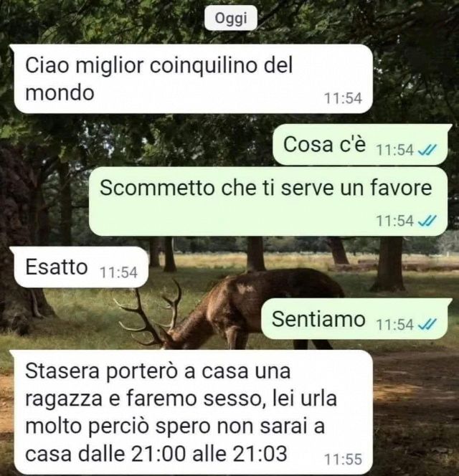Select 'Ciao miglior coinquilino del mondo' message
The image size is (459, 476).
tap(193, 79)
